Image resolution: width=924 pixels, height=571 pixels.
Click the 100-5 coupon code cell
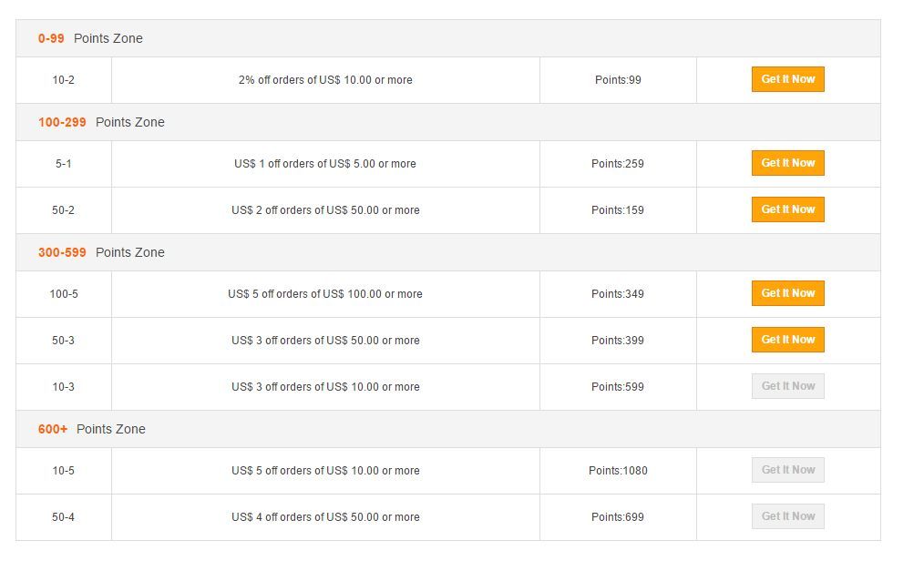click(64, 294)
